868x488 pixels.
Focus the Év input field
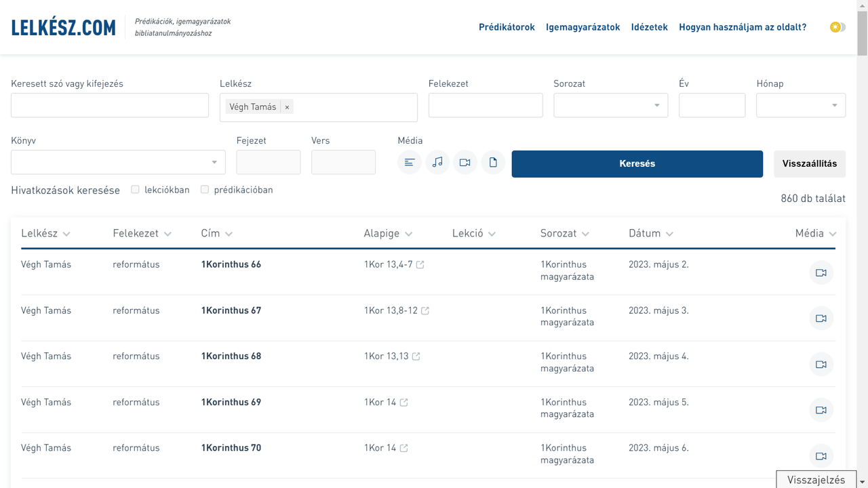pyautogui.click(x=712, y=105)
